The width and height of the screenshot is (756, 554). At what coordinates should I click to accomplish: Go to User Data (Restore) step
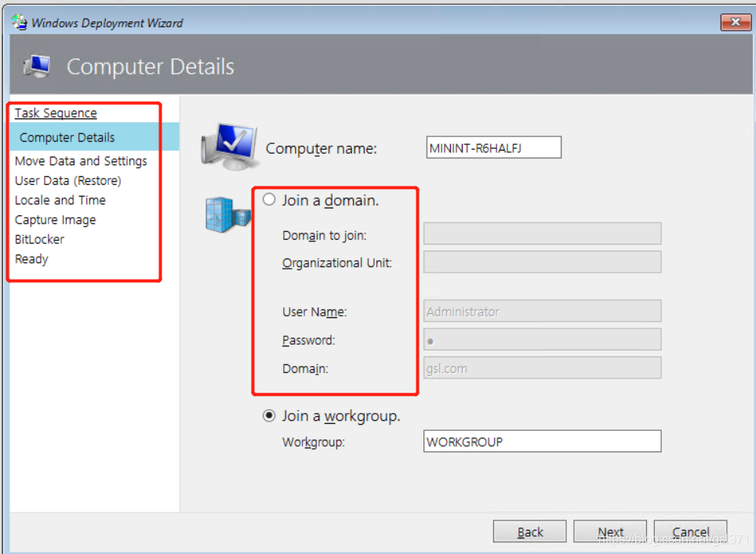pos(68,181)
